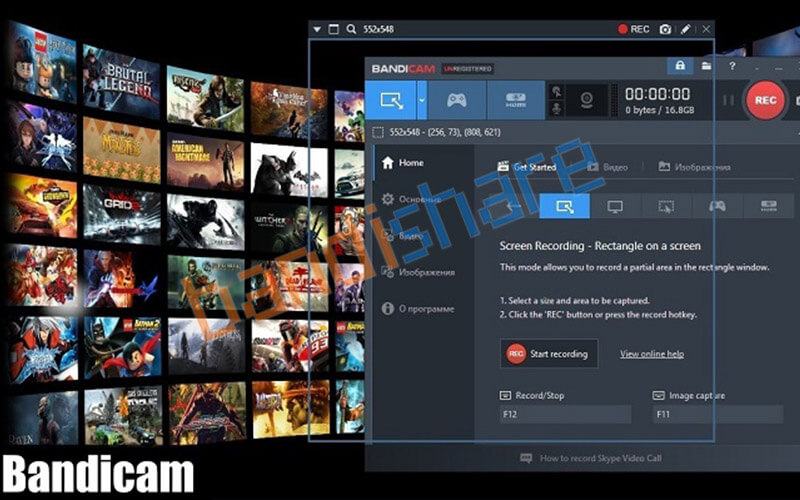Click the GRID 2 game thumbnail

[121, 217]
